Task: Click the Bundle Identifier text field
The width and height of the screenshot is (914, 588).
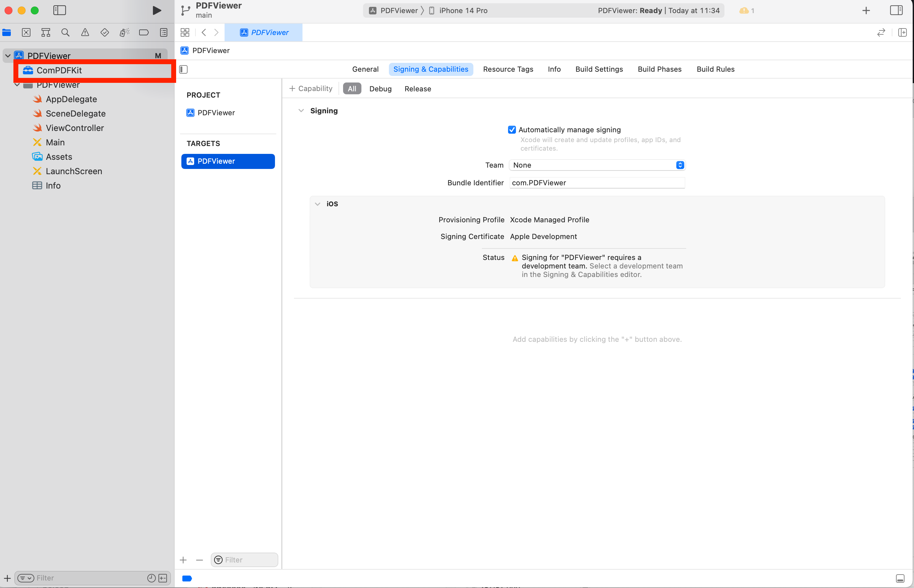Action: [x=597, y=183]
